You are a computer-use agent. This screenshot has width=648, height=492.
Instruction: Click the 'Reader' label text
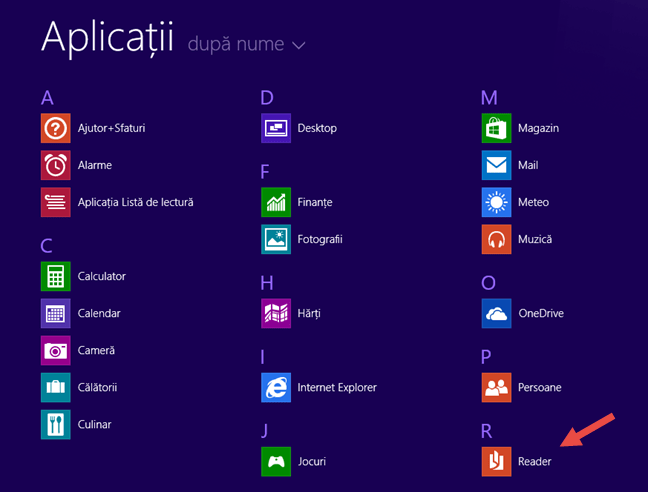(535, 461)
